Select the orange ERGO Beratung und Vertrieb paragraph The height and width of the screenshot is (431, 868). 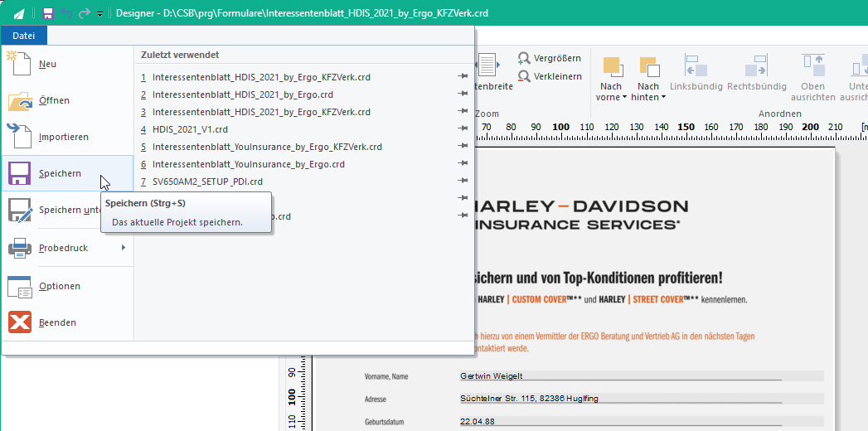[x=613, y=342]
